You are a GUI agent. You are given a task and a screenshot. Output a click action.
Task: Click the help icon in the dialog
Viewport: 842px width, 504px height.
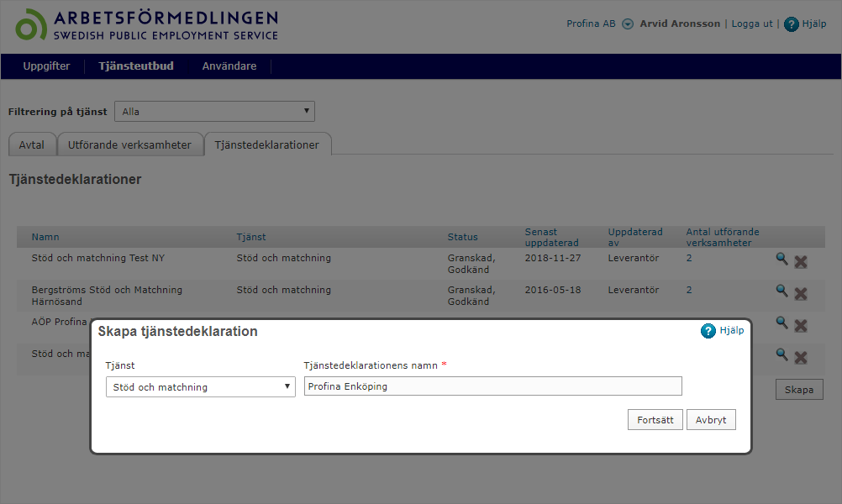708,331
